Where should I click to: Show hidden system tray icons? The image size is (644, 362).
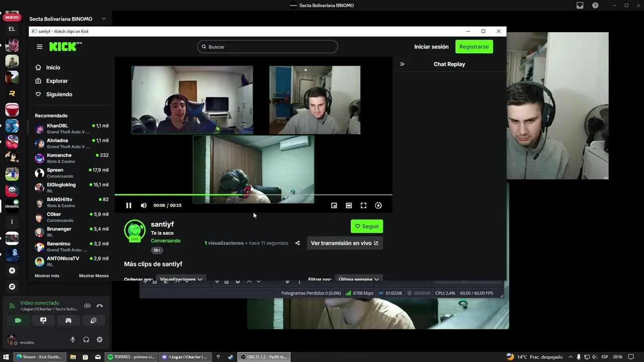pos(571,357)
